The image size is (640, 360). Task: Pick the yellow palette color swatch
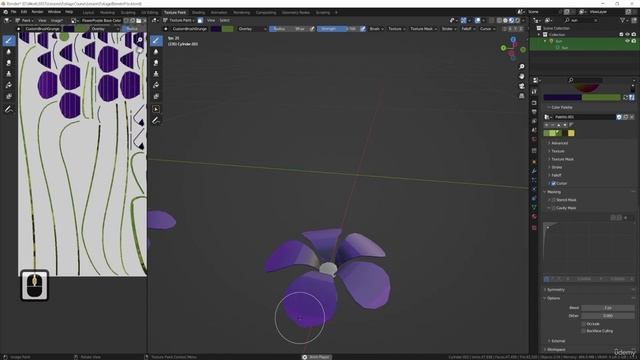pos(571,133)
